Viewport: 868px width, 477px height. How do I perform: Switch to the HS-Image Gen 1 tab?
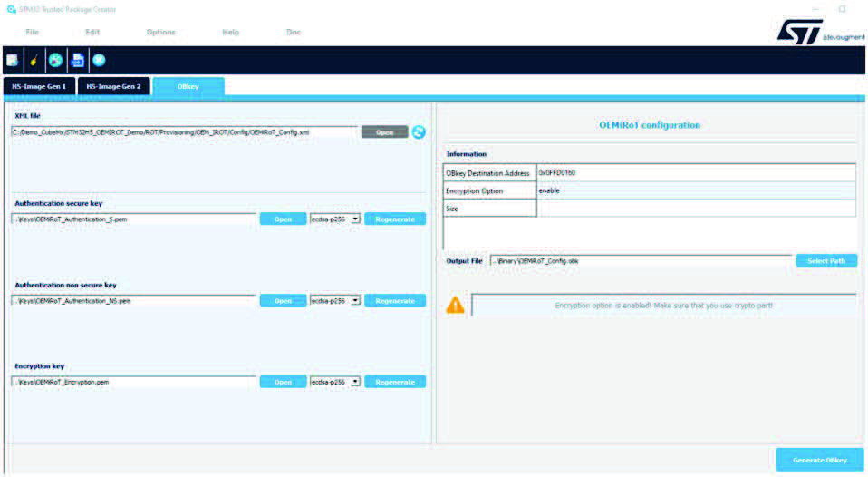click(39, 86)
